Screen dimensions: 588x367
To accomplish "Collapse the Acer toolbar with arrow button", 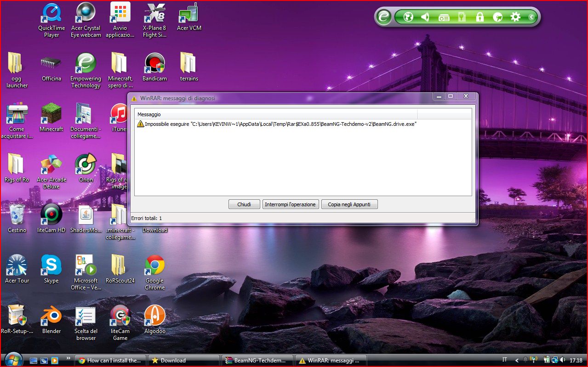I will pyautogui.click(x=531, y=17).
